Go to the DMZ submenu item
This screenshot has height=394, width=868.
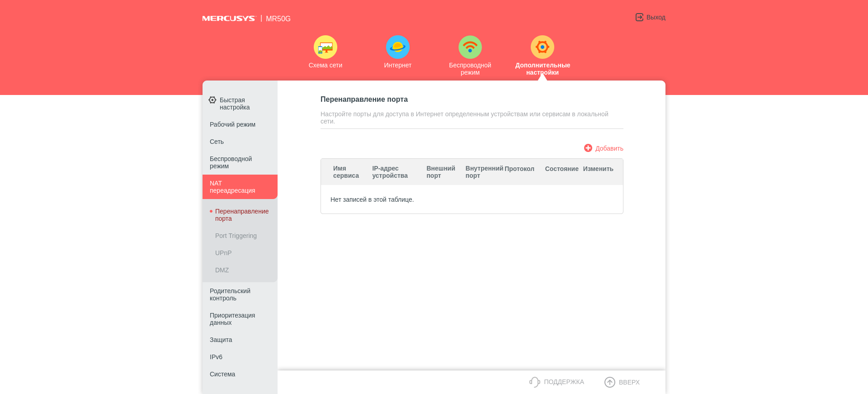(222, 270)
